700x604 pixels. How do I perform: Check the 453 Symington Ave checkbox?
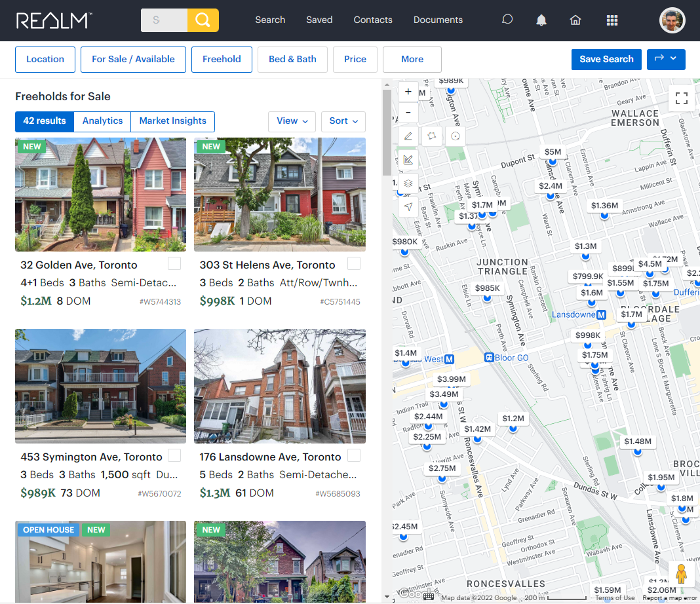click(174, 455)
